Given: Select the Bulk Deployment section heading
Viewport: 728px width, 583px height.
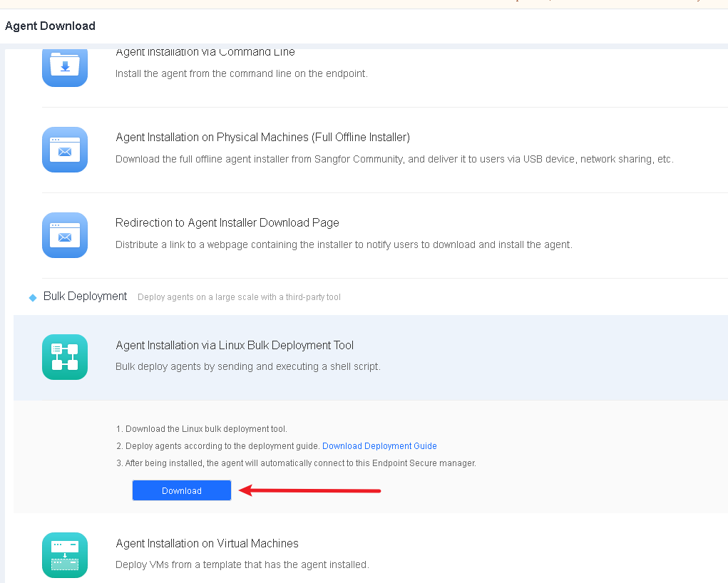Looking at the screenshot, I should tap(85, 296).
